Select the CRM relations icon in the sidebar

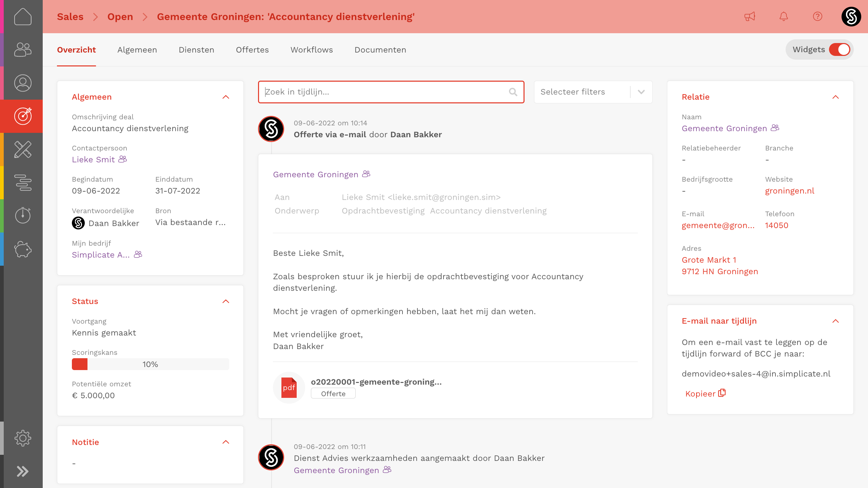(x=23, y=49)
